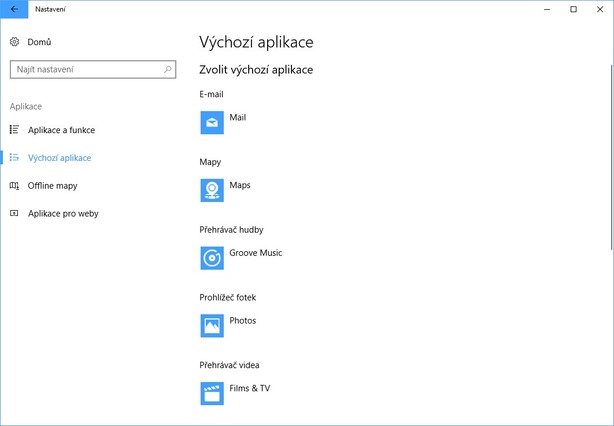614x426 pixels.
Task: Click the Groove Music app icon
Action: [212, 258]
